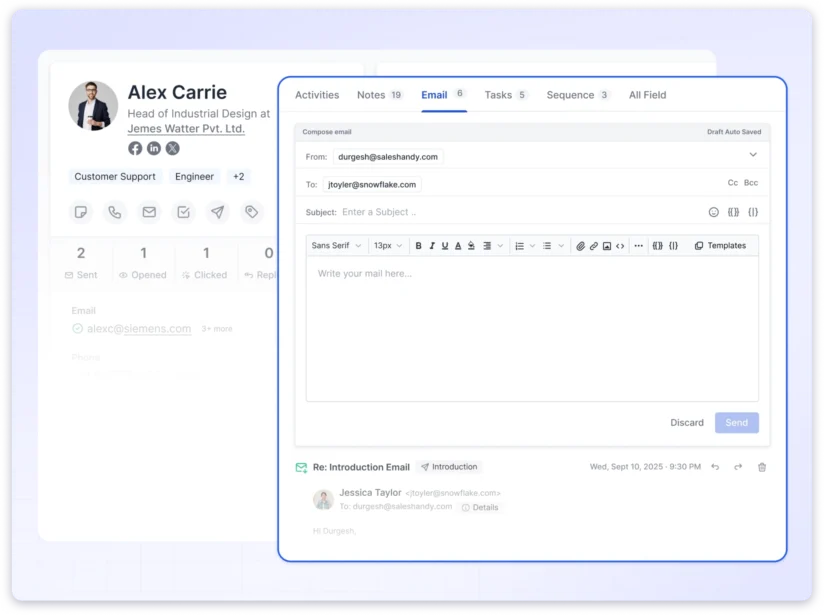Image resolution: width=824 pixels, height=615 pixels.
Task: Toggle italic formatting
Action: point(432,245)
